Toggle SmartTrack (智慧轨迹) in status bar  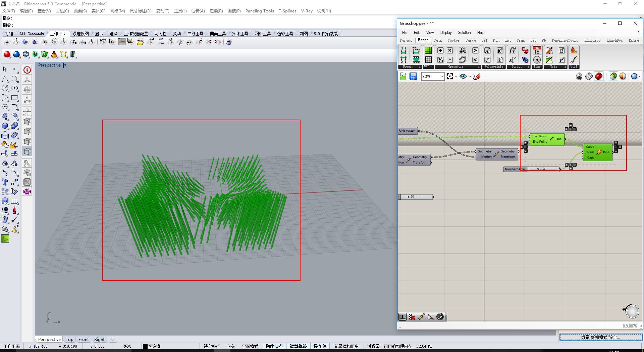(x=298, y=346)
